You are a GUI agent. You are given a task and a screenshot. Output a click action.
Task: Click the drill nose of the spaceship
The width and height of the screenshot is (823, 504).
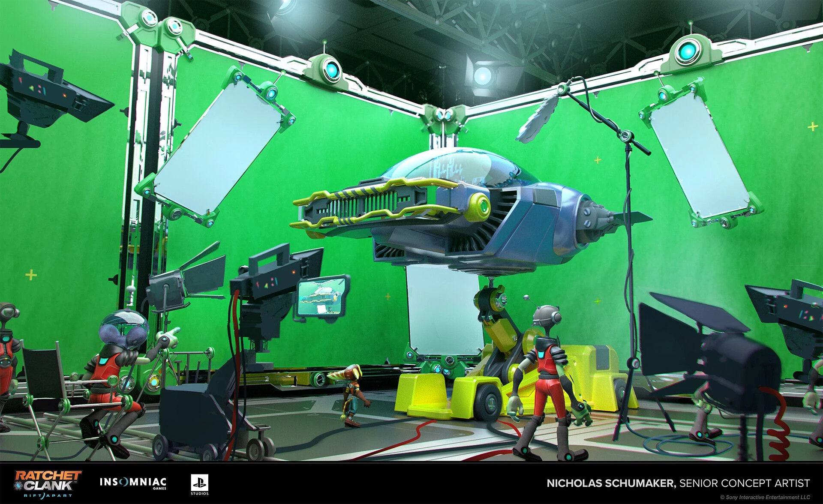(598, 217)
